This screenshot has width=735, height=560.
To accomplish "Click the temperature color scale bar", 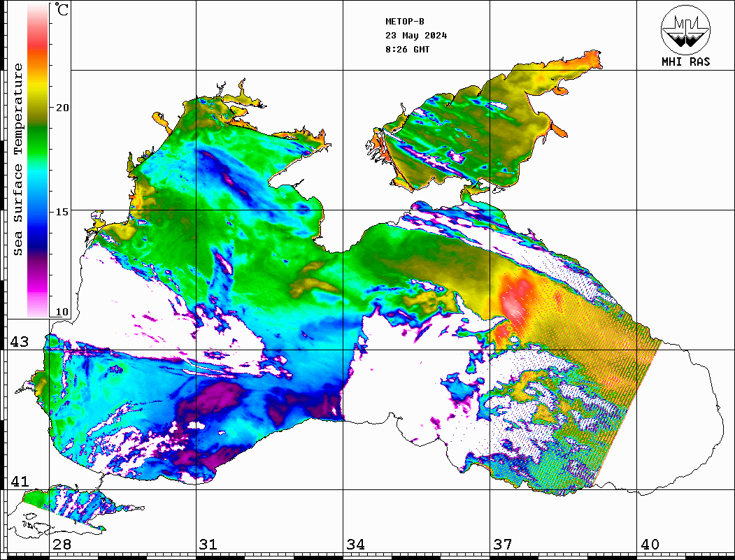I will (38, 160).
